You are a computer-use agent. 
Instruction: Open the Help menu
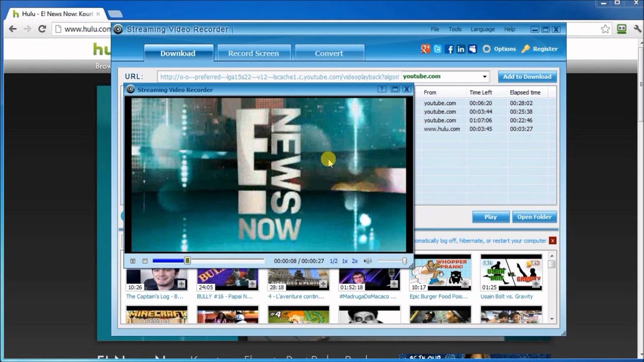(x=510, y=30)
